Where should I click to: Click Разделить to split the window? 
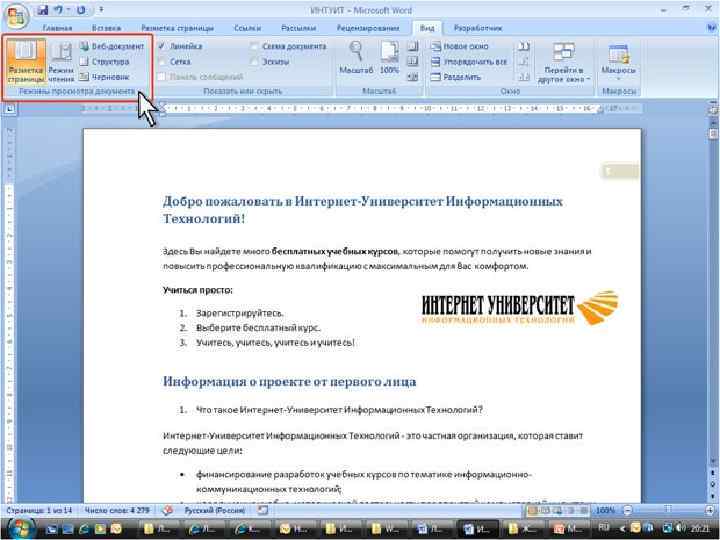tap(456, 77)
